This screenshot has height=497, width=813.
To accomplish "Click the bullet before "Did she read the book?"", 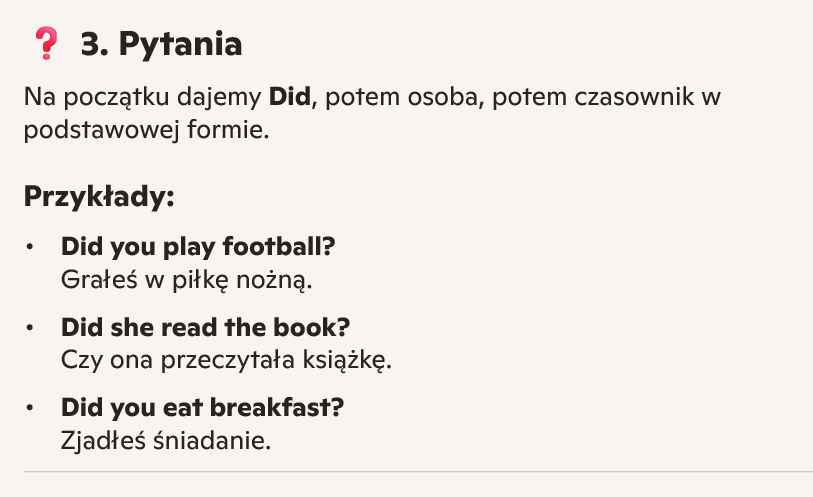I will pos(32,327).
